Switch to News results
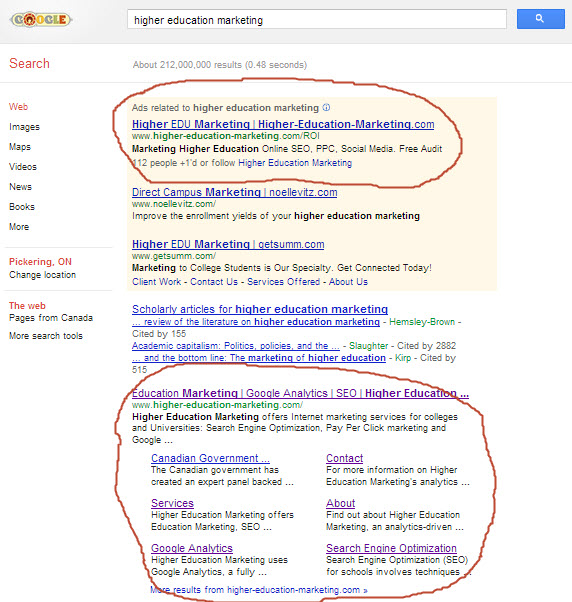 [20, 187]
